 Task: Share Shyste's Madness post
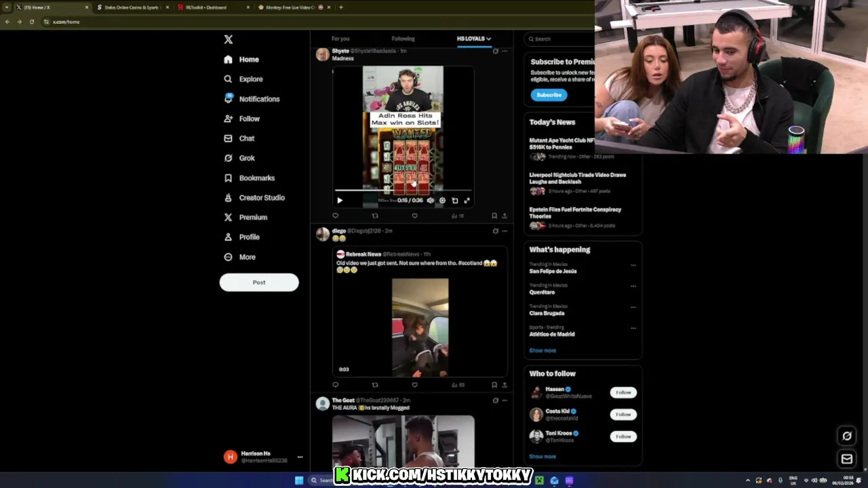click(x=504, y=216)
